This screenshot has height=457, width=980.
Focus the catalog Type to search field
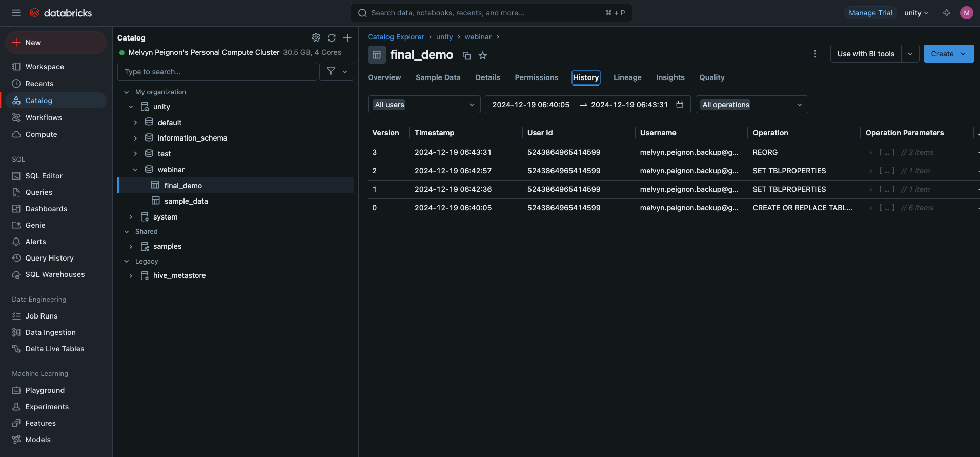point(217,72)
